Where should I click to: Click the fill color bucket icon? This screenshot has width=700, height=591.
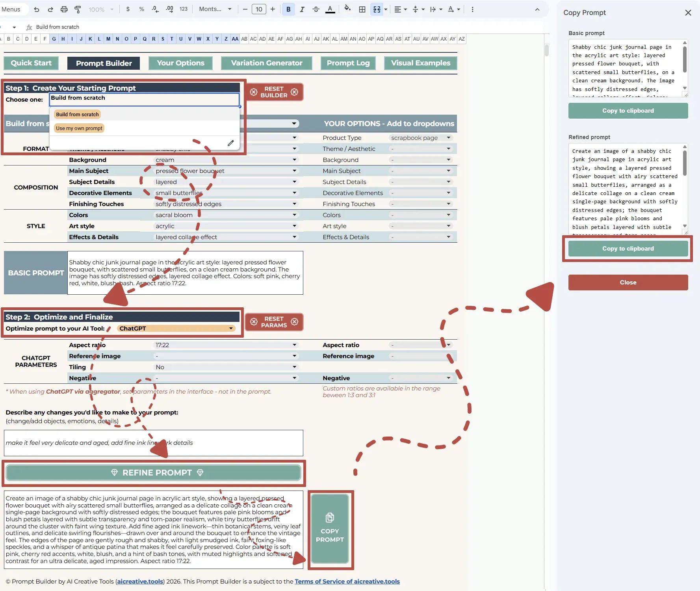(x=347, y=9)
